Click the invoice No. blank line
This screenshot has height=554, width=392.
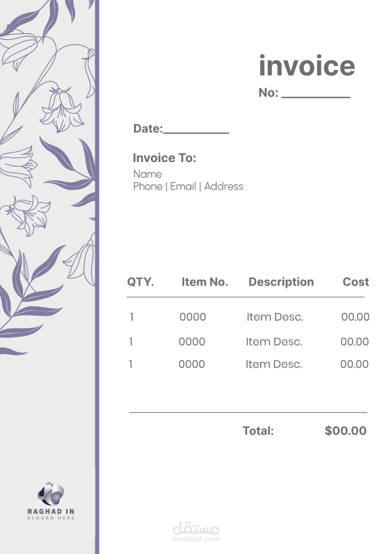point(316,97)
